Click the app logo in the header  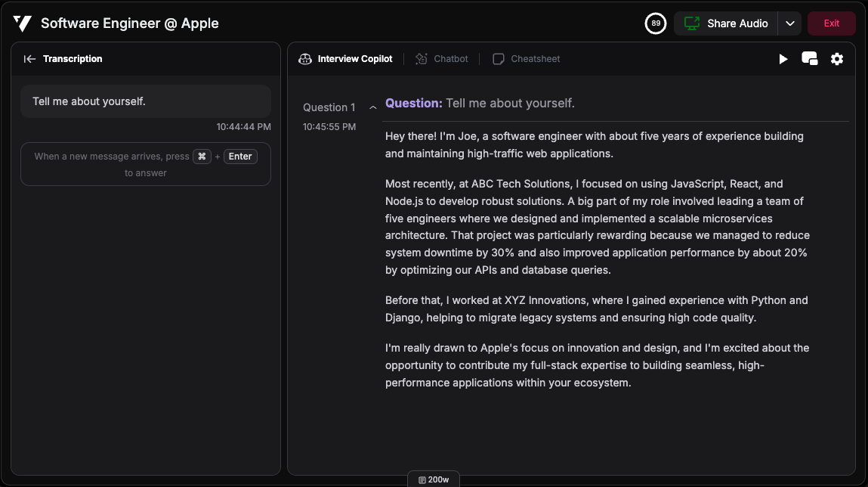(22, 23)
